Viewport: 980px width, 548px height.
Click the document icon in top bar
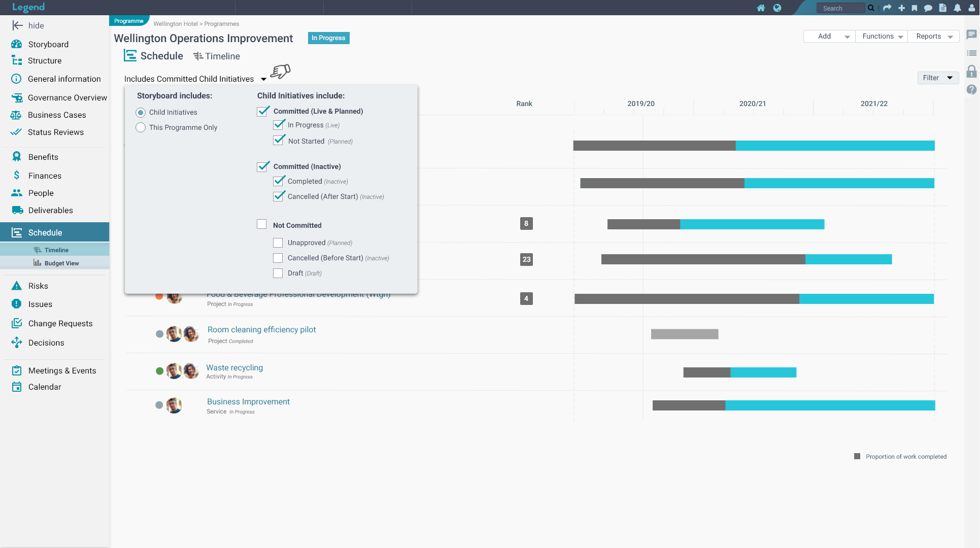(942, 8)
